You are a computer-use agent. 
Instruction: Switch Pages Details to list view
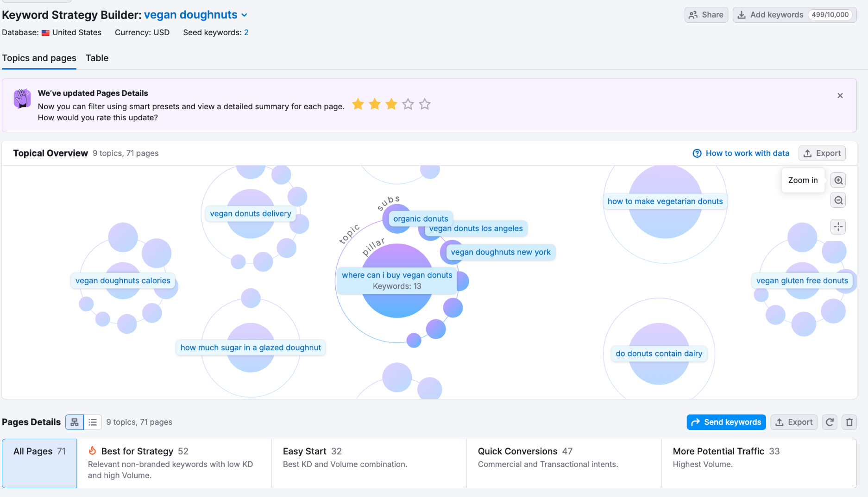[x=93, y=422]
